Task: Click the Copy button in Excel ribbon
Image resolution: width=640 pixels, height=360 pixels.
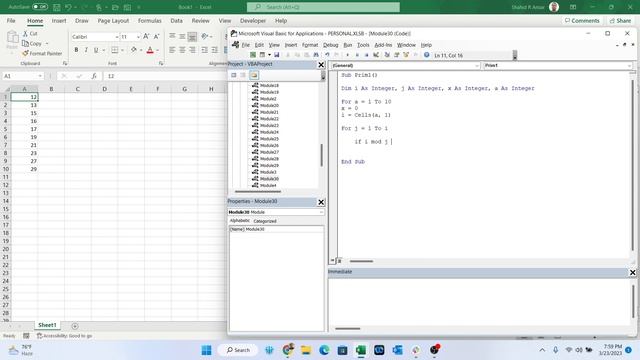Action: point(32,43)
